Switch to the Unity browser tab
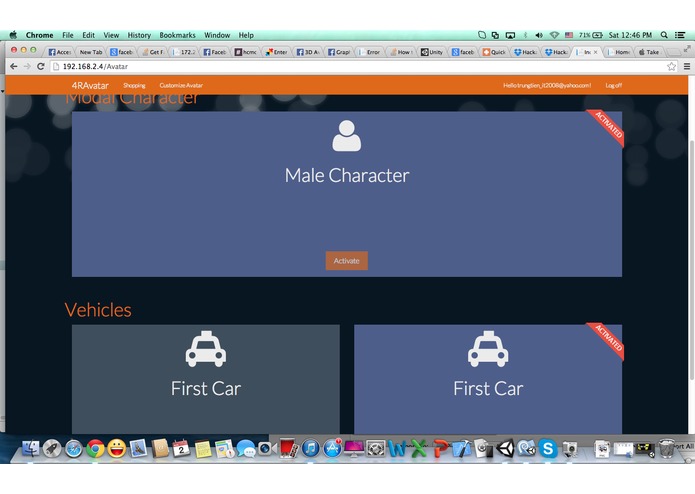 pos(432,52)
